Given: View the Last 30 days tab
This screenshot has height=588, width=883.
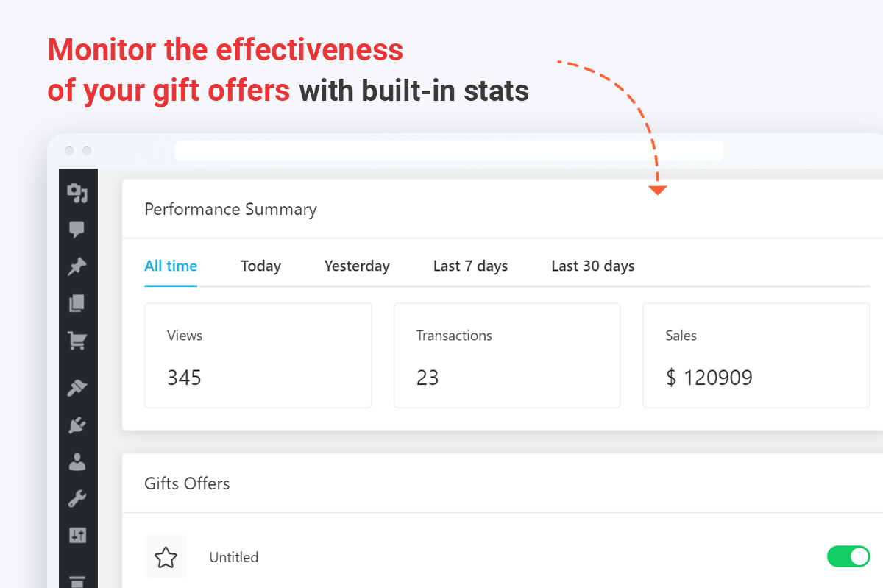Looking at the screenshot, I should (592, 266).
